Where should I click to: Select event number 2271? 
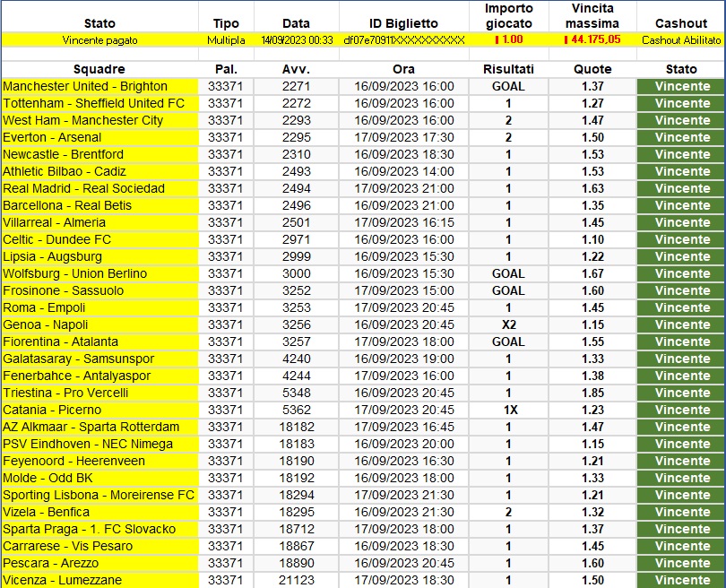tap(297, 87)
